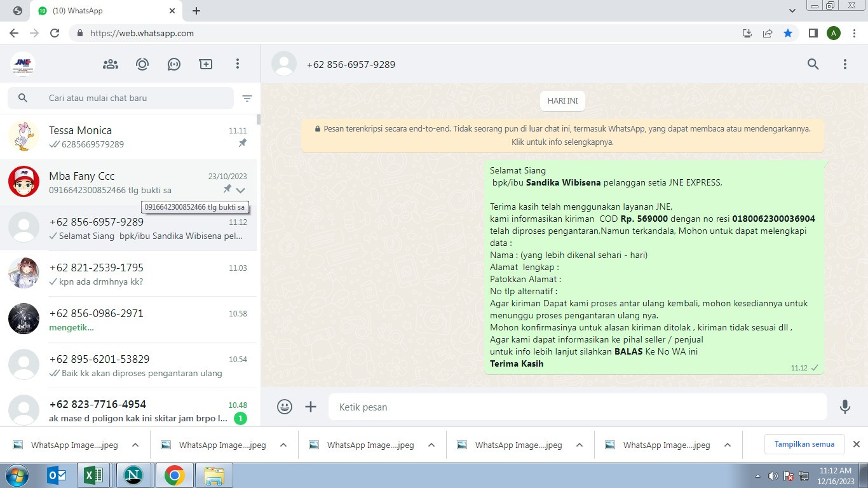
Task: Install WhatsApp app via address bar icon
Action: [x=747, y=33]
